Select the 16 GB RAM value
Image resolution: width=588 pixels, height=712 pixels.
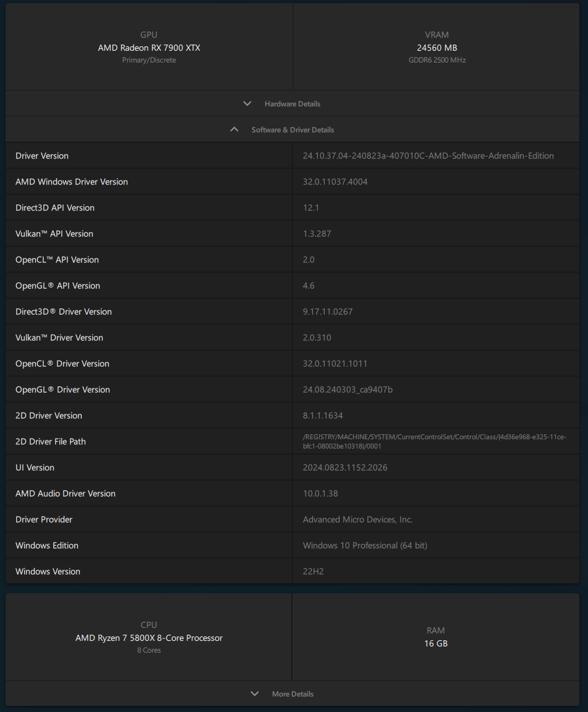[435, 643]
